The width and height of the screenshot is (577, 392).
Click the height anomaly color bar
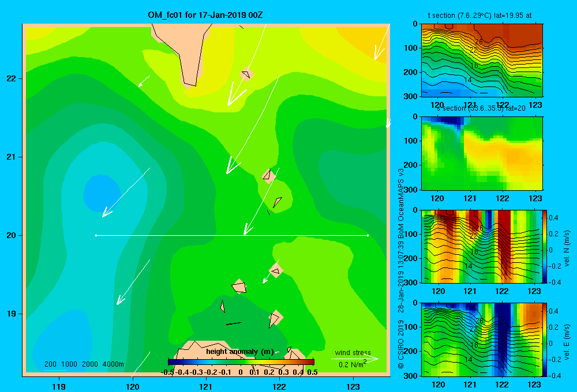[241, 362]
